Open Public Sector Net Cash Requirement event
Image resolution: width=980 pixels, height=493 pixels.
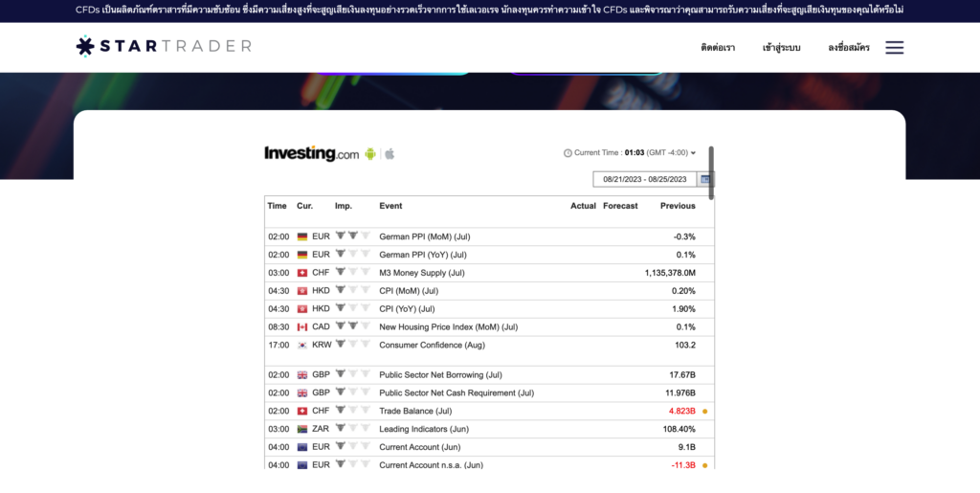click(x=457, y=393)
